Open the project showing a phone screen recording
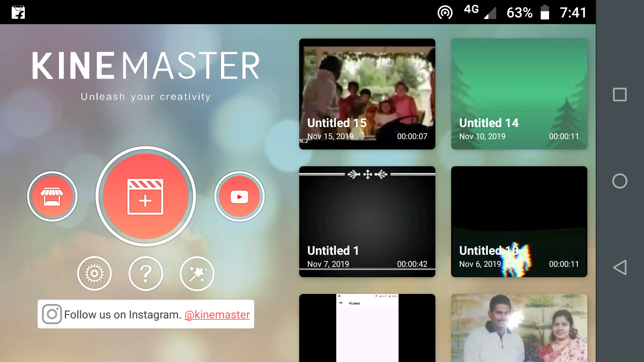The width and height of the screenshot is (644, 362). click(x=367, y=328)
